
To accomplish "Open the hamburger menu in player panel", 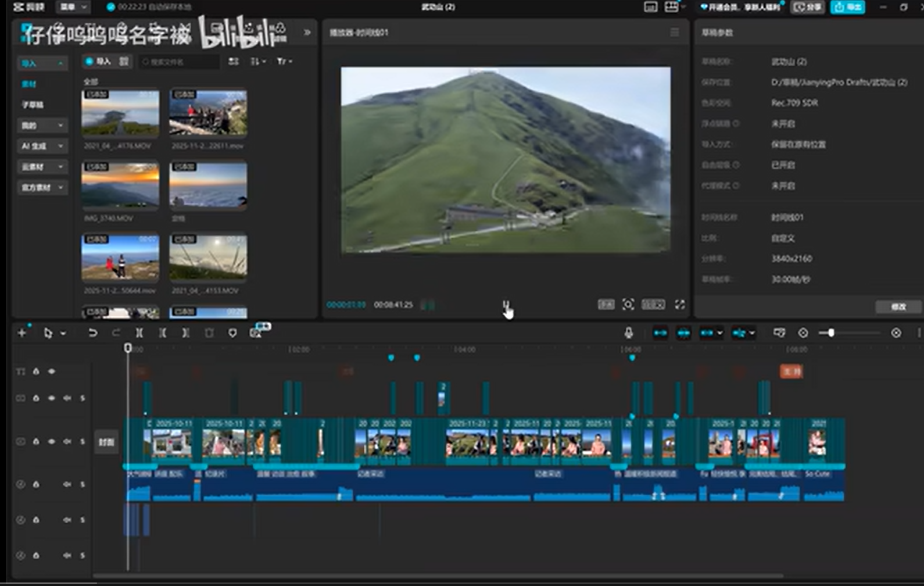I will point(674,33).
